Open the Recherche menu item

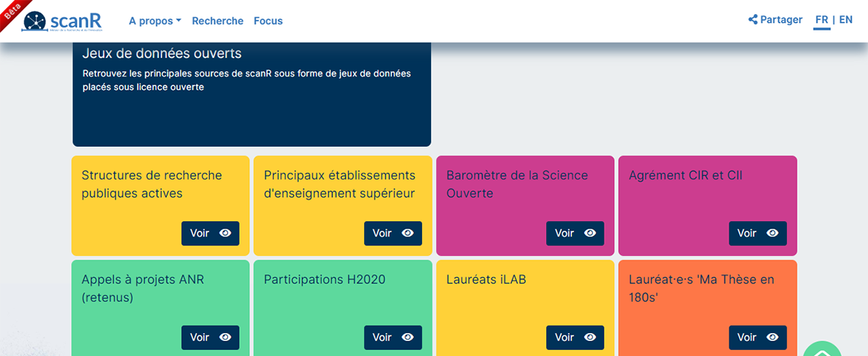pos(217,21)
